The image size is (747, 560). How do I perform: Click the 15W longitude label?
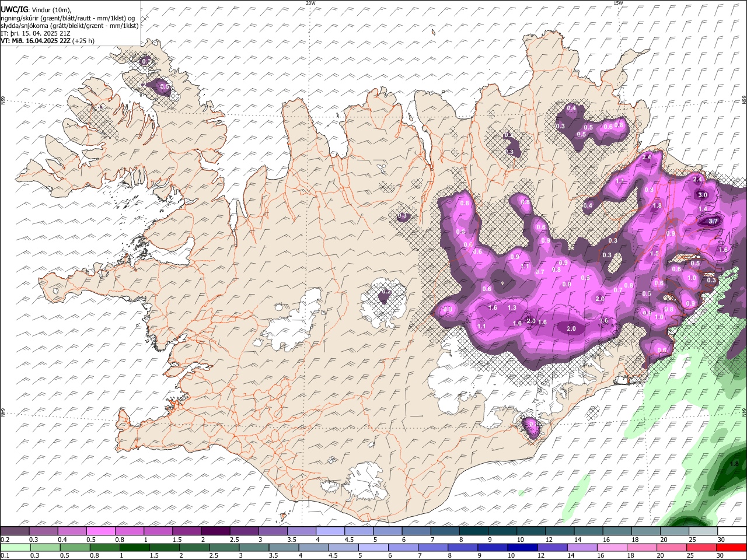618,3
